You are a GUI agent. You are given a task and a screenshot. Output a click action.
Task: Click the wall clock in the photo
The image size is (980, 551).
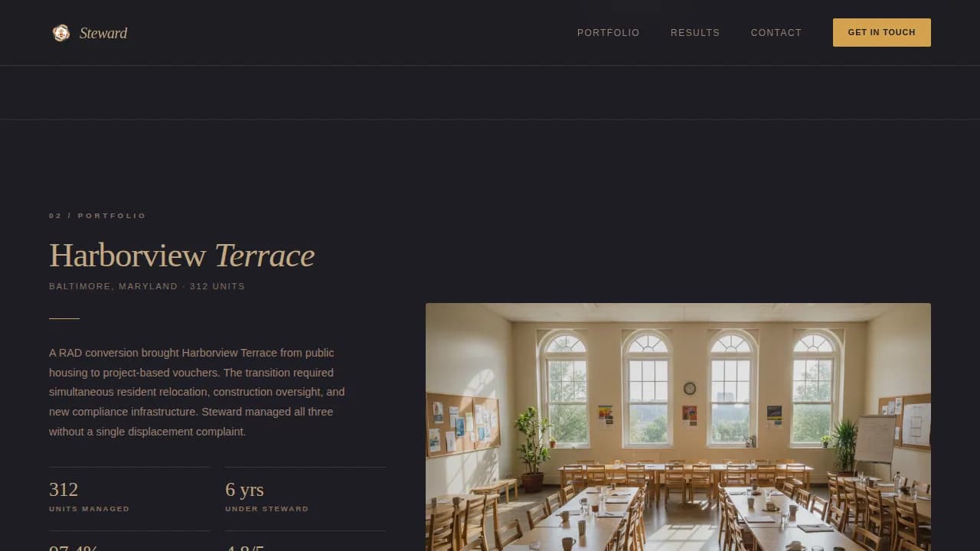(690, 388)
